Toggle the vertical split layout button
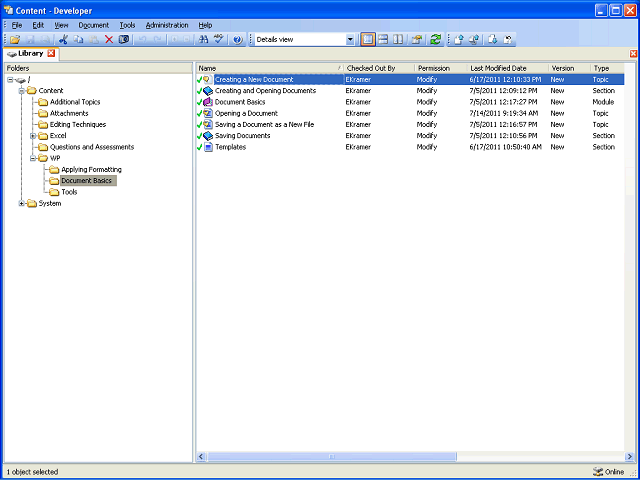 (398, 40)
